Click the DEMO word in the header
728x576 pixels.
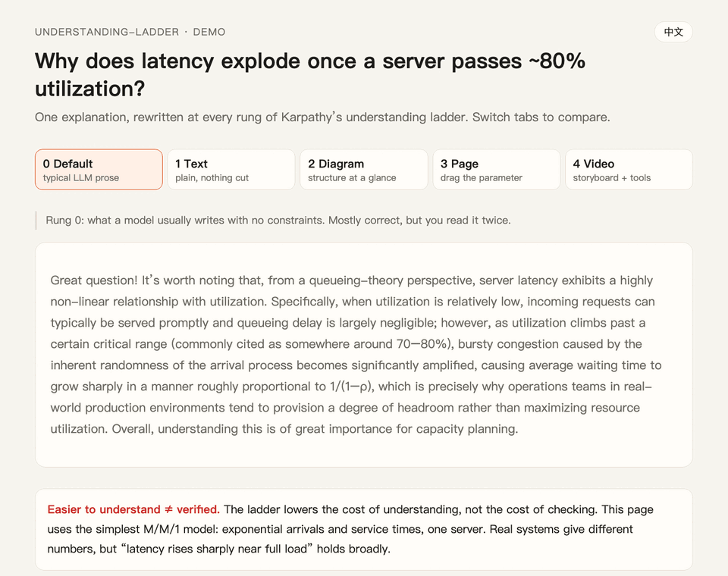tap(209, 32)
